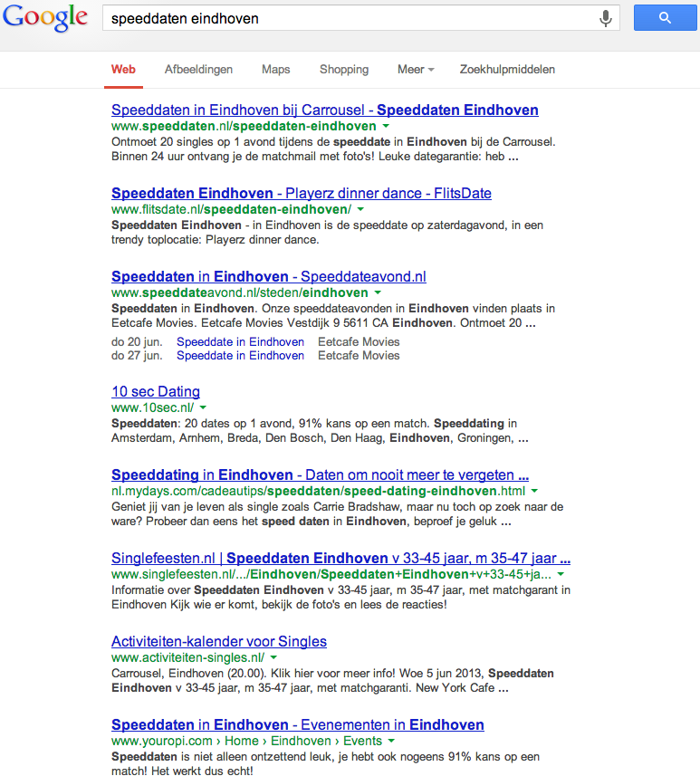Screen dimensions: 700x776
Task: Click the www.flitsdate.nl/speeddaten-eindhoven/ green URL
Action: (231, 209)
